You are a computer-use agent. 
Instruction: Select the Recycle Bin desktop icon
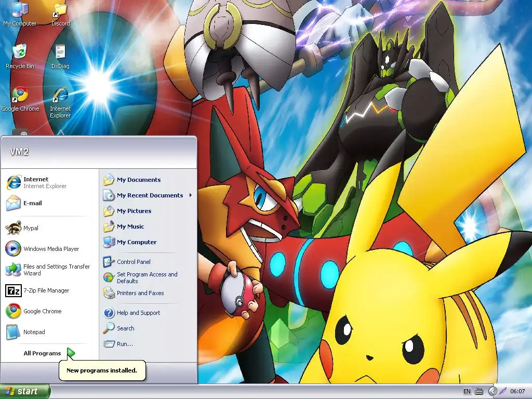click(20, 56)
